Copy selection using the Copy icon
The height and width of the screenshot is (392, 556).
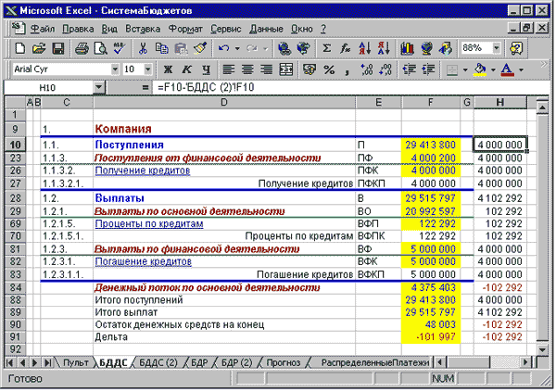[x=161, y=48]
